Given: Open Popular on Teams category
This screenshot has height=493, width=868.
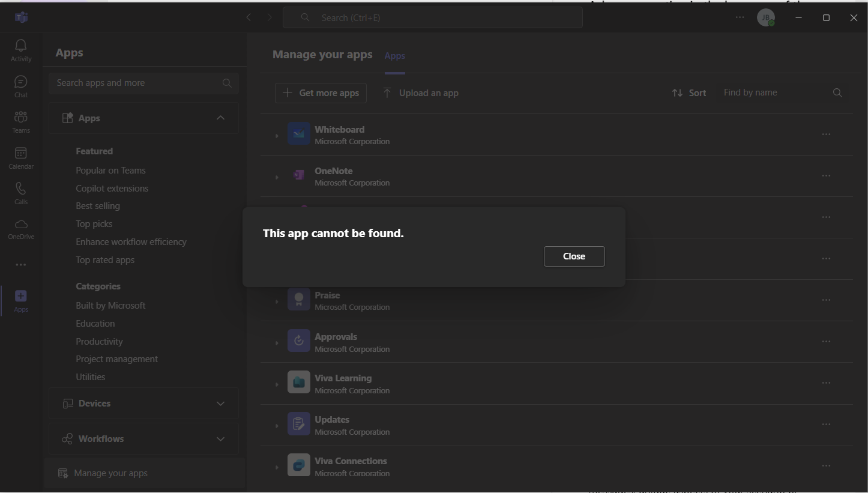Looking at the screenshot, I should 110,171.
